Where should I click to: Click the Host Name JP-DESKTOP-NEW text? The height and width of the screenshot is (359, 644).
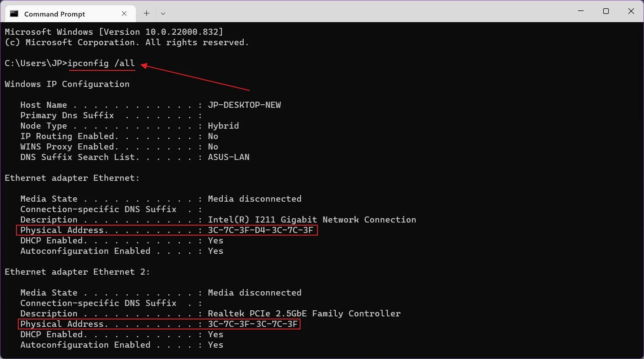244,105
